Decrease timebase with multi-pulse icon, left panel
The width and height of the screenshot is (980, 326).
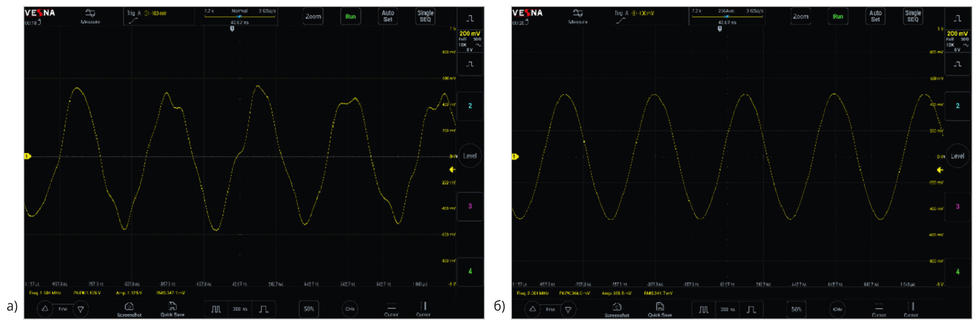[x=216, y=309]
